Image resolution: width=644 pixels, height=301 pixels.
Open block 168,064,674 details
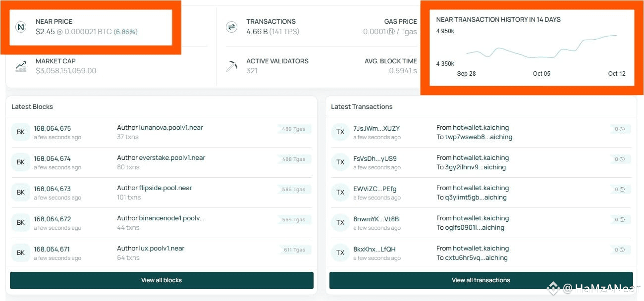(x=53, y=159)
